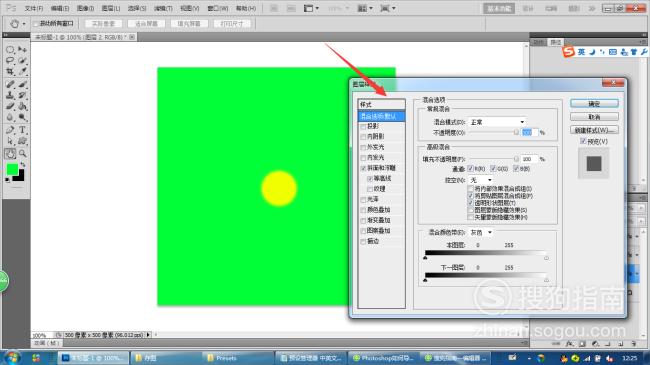
Task: Select the Type tool
Action: (22, 130)
